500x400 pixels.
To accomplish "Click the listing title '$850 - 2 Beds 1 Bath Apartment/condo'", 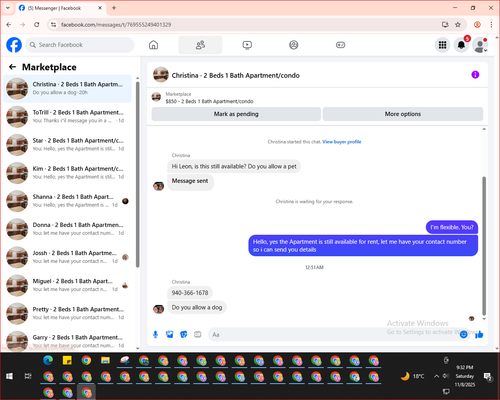I will 209,101.
